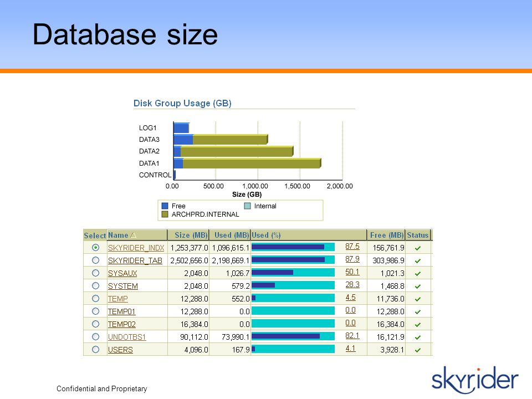Click the TEMP row status checkmark

pos(418,299)
